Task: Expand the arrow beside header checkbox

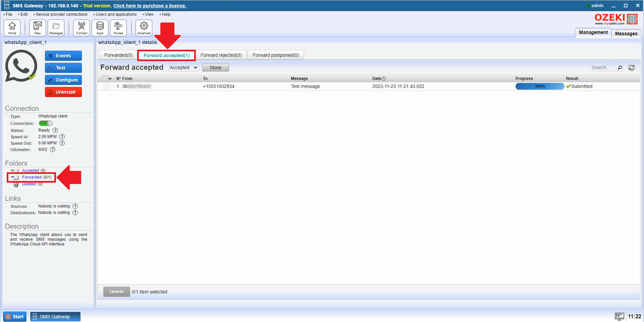Action: coord(110,79)
